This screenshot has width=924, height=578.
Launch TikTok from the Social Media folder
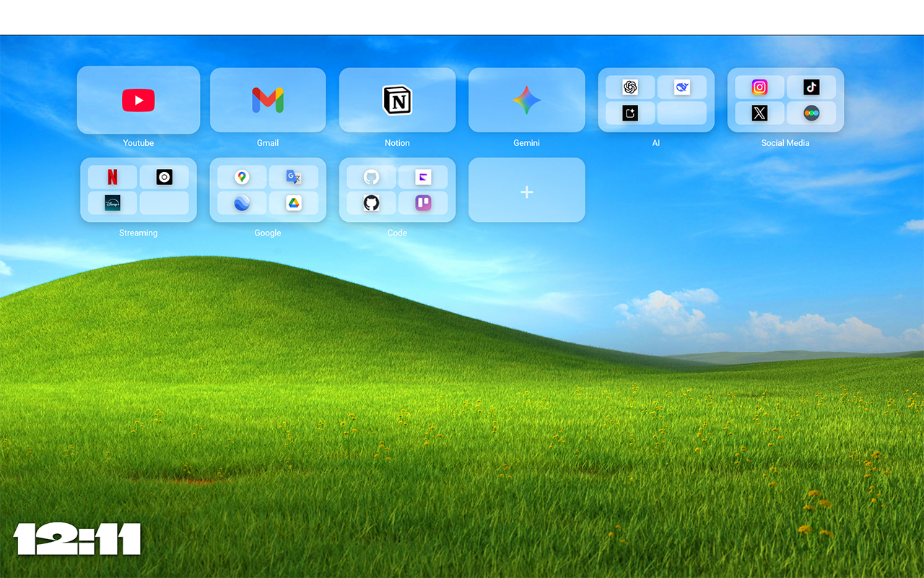811,87
